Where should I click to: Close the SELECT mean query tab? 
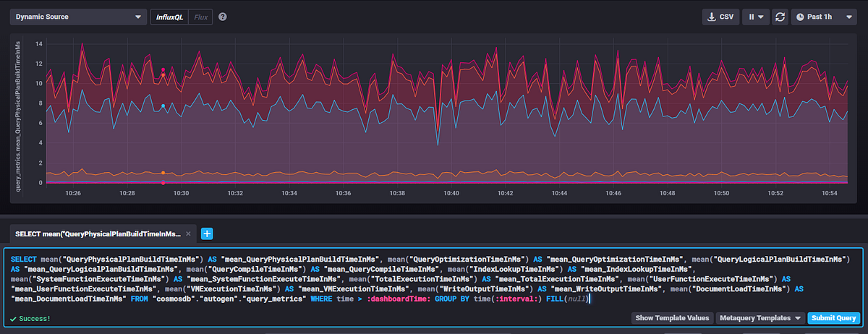tap(189, 234)
